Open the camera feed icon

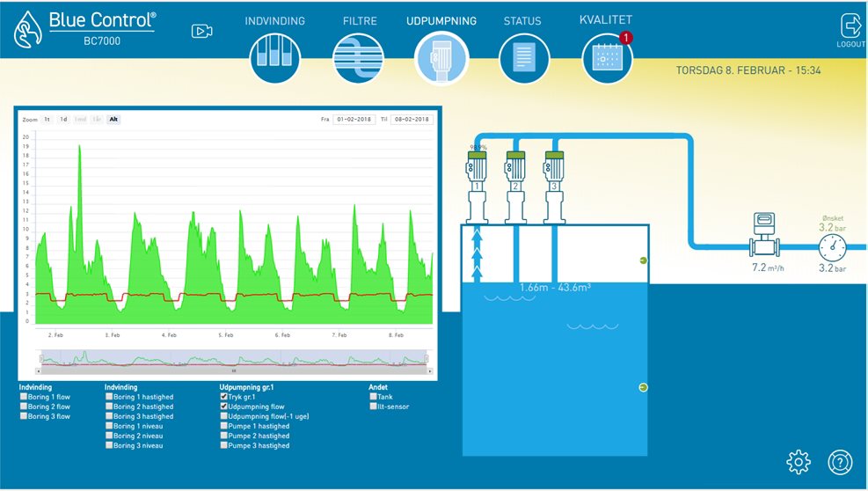click(x=201, y=31)
